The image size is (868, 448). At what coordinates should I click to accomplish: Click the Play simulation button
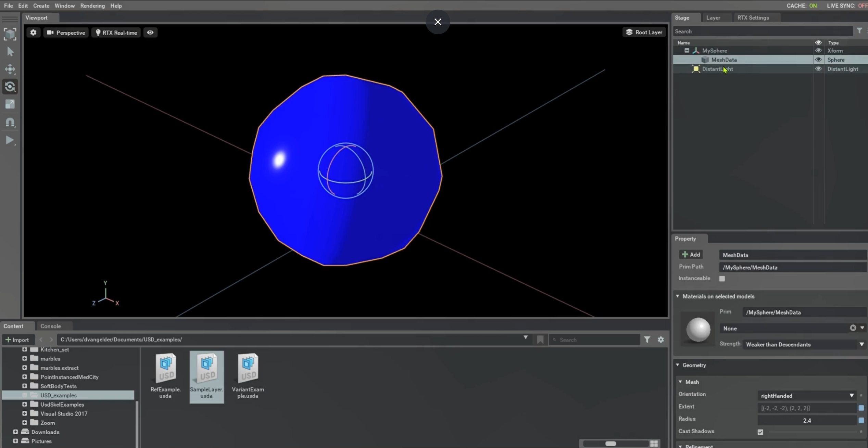pos(10,140)
